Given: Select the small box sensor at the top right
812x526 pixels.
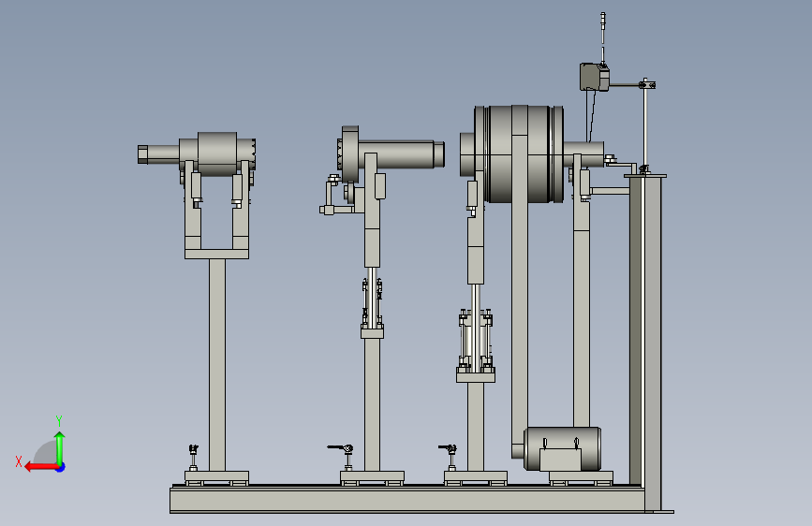Looking at the screenshot, I should pyautogui.click(x=594, y=77).
